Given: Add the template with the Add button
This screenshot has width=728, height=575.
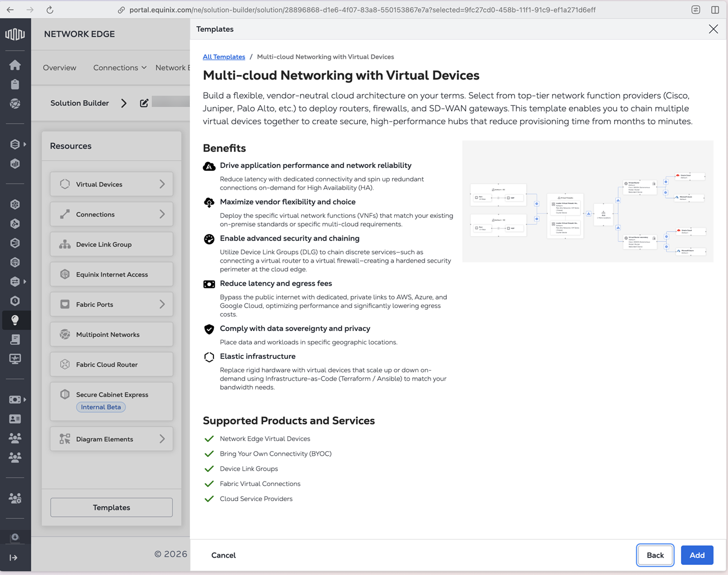Looking at the screenshot, I should tap(697, 555).
